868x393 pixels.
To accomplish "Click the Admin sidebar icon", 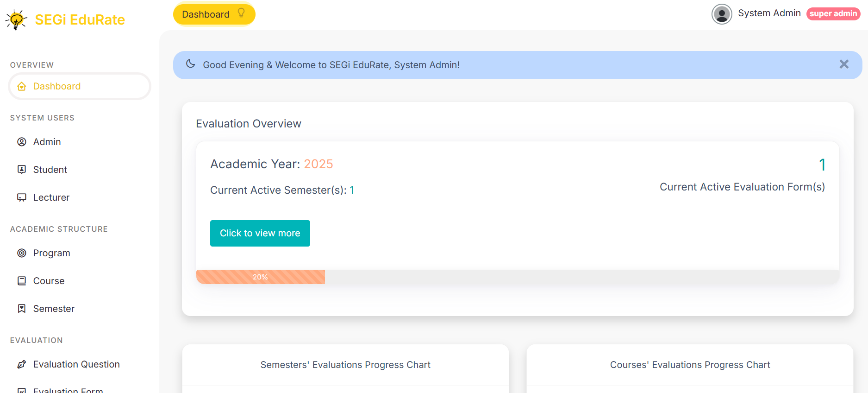I will click(x=22, y=142).
